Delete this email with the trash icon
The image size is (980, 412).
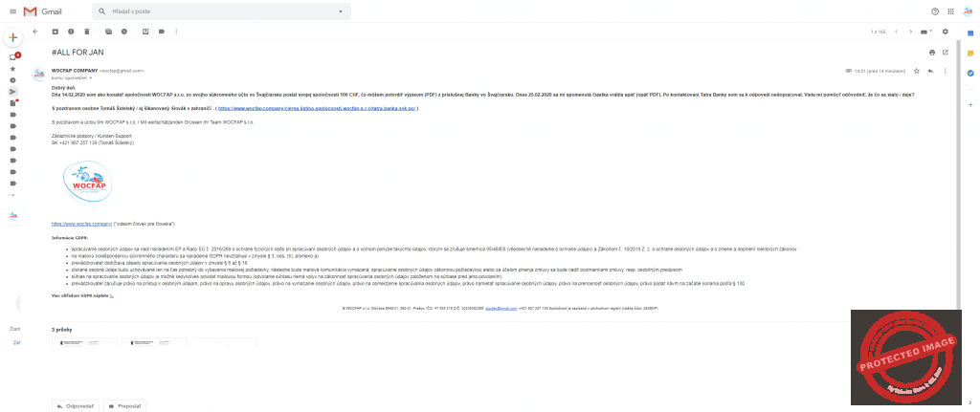86,32
